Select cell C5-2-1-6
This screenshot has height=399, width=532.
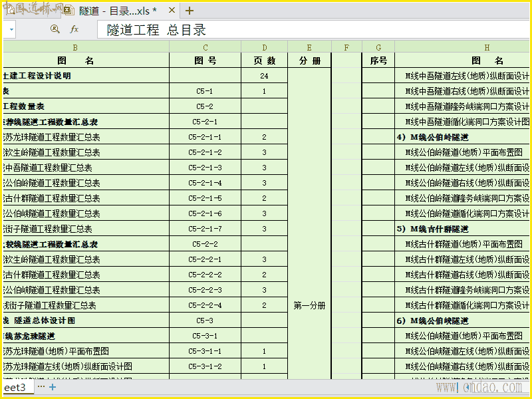205,213
